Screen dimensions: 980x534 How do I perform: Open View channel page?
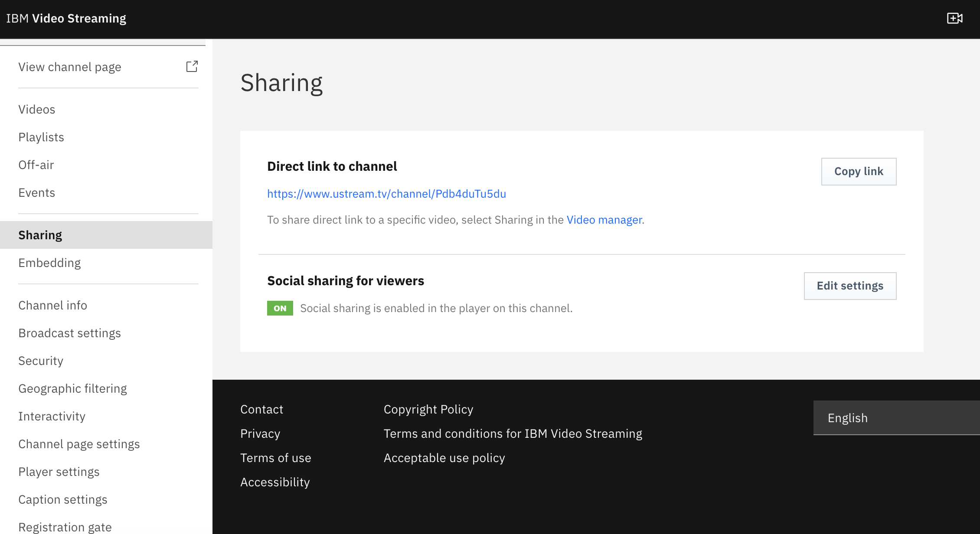tap(70, 67)
